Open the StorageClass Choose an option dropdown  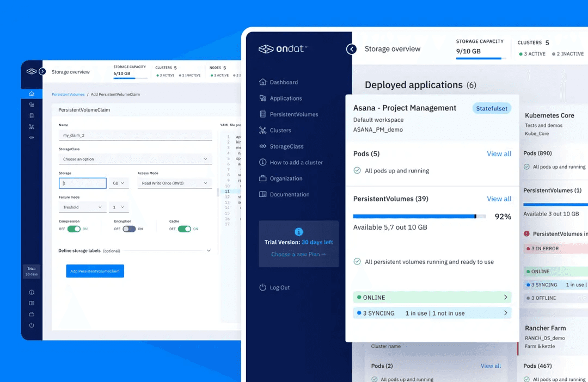[x=135, y=159]
